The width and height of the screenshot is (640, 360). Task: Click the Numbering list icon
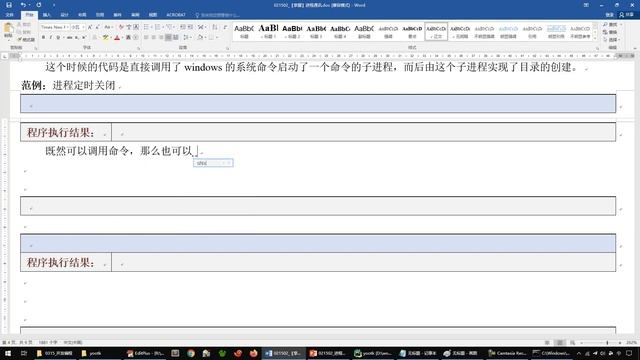tap(159, 27)
